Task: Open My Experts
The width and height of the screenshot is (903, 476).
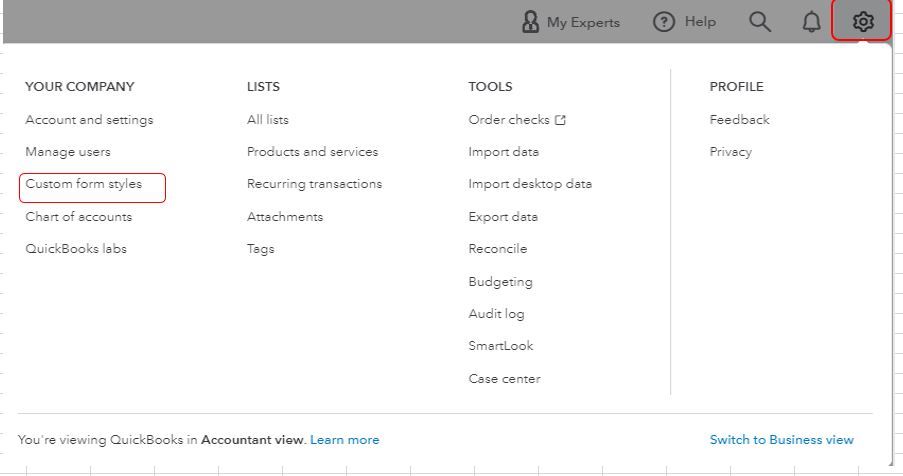Action: 583,22
